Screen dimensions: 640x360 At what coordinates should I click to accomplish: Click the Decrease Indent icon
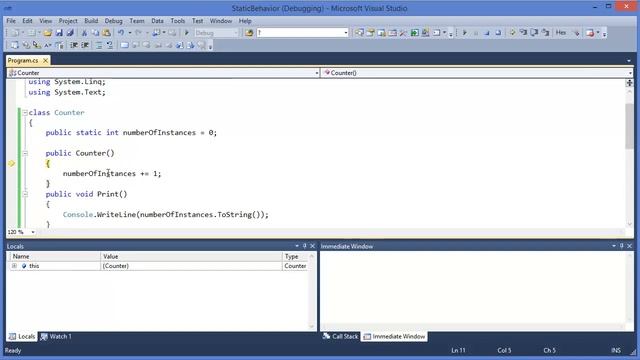[x=74, y=45]
